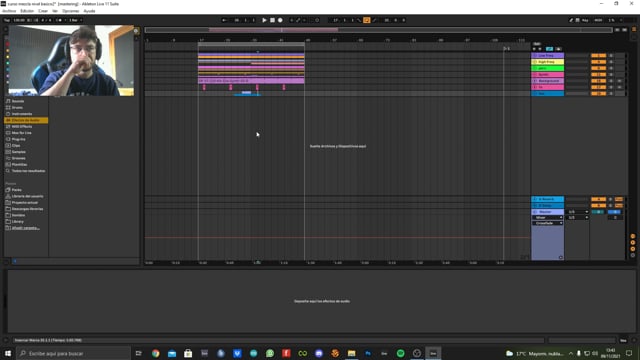Image resolution: width=640 pixels, height=360 pixels.
Task: Open the Master Mixer chooser dropdown
Action: [x=547, y=218]
